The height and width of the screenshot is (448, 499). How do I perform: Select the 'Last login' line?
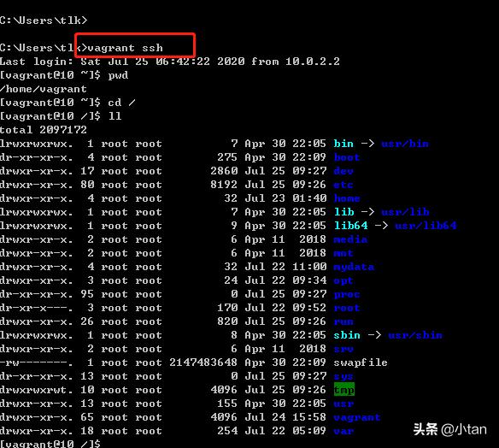(x=170, y=62)
